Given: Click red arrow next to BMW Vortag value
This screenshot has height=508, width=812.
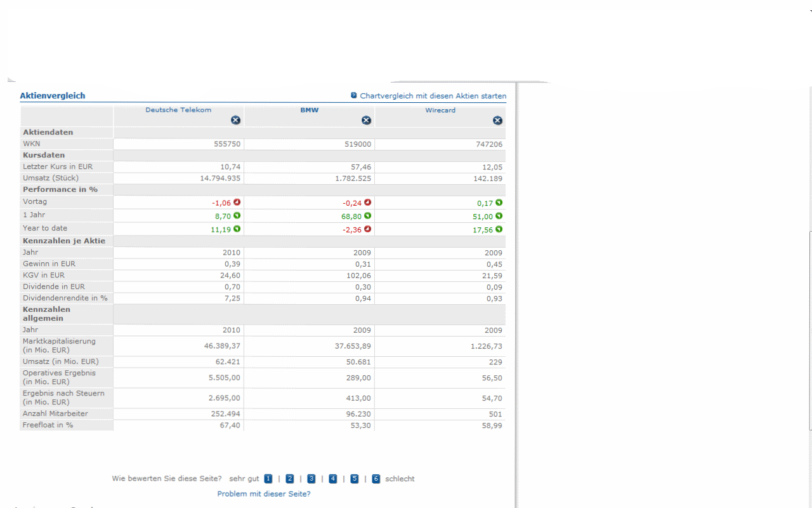Looking at the screenshot, I should 368,202.
